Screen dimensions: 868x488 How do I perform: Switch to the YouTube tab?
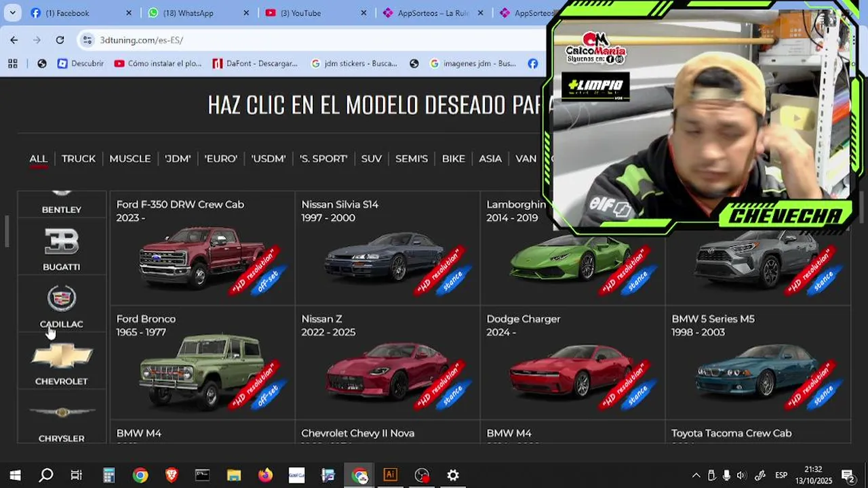pos(315,13)
